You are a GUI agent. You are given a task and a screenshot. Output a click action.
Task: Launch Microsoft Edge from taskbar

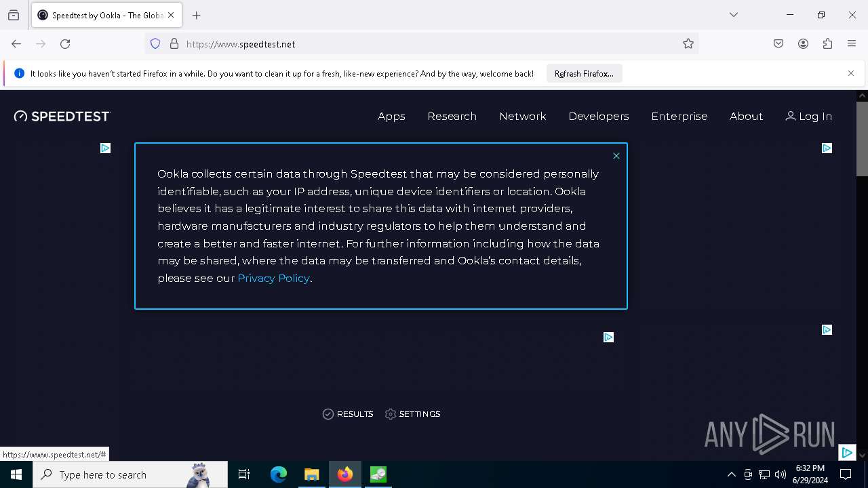pyautogui.click(x=279, y=474)
